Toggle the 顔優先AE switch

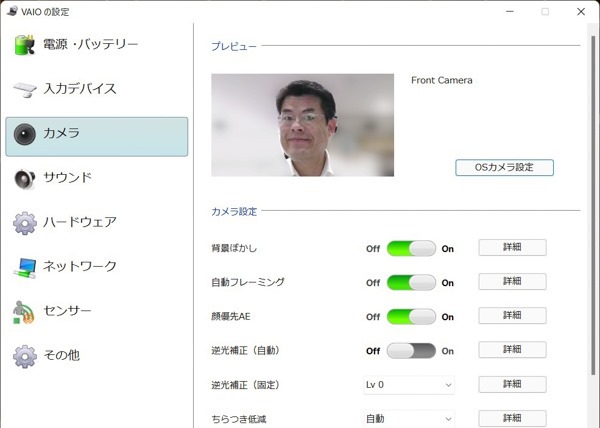[x=411, y=317]
